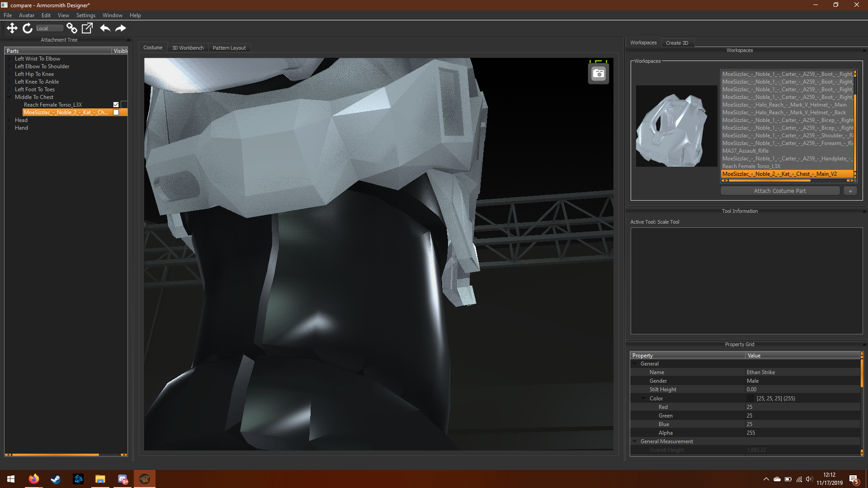Open the Local coordinate space dropdown
This screenshot has width=868, height=488.
[x=50, y=28]
